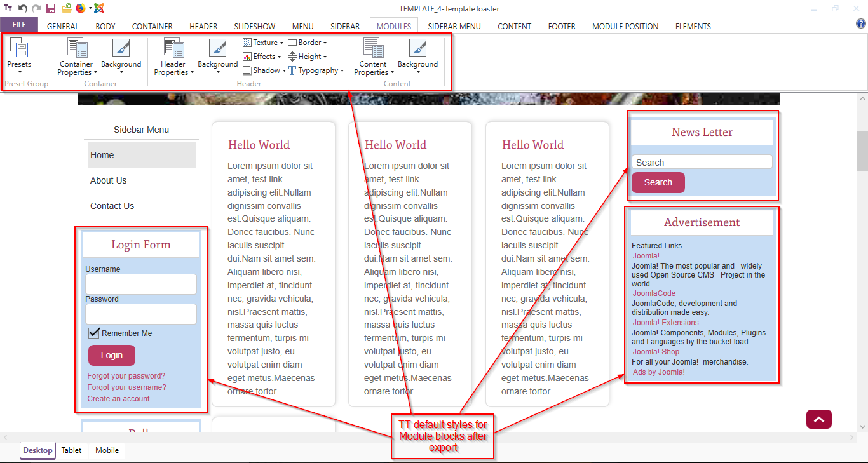Undo the last action

[23, 8]
